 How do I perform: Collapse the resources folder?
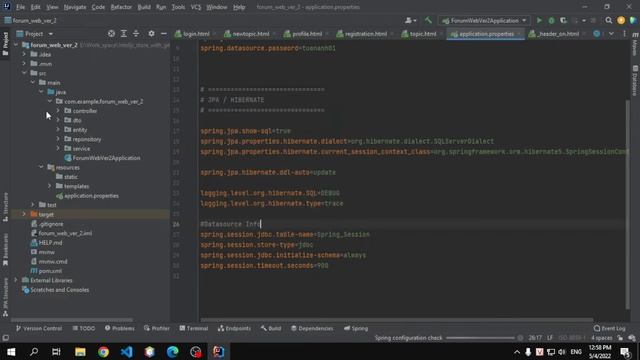click(x=41, y=167)
